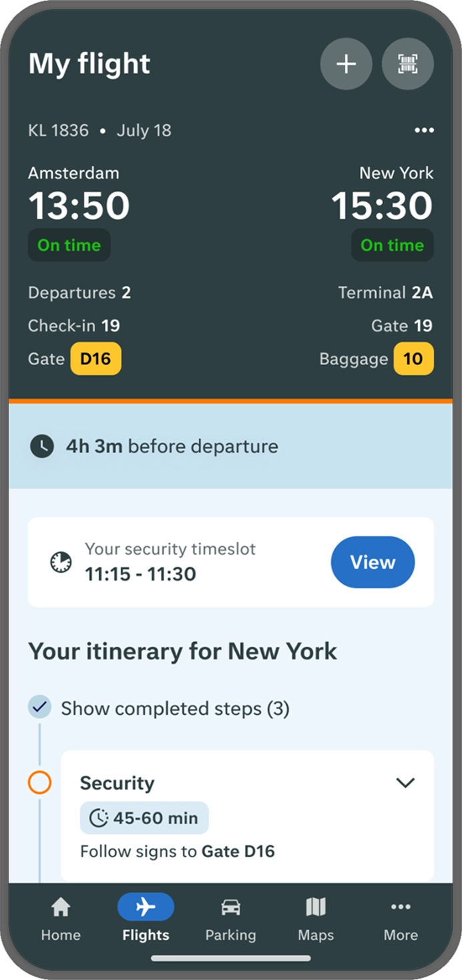Tap the security timeslot timer icon
The image size is (462, 980).
[61, 562]
